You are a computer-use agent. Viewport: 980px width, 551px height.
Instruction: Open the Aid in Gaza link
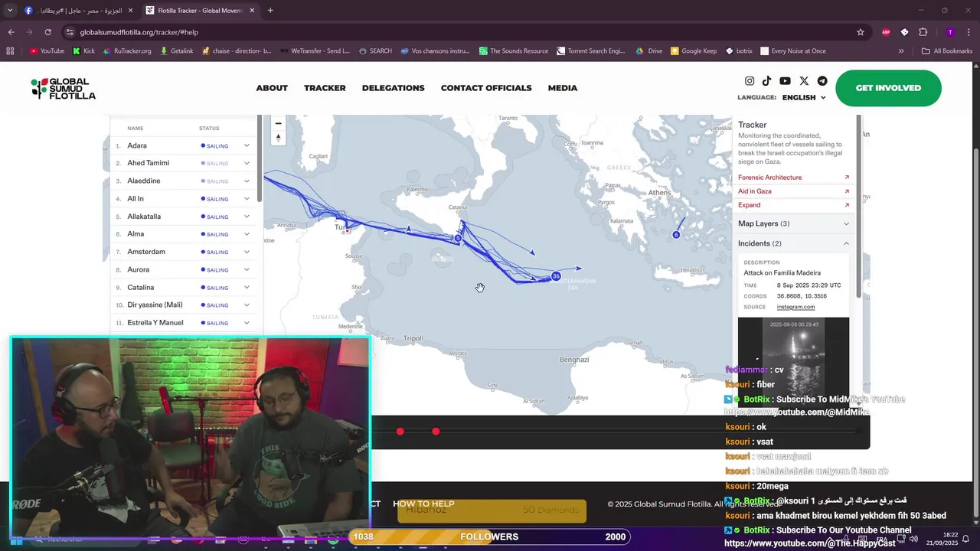(x=755, y=191)
